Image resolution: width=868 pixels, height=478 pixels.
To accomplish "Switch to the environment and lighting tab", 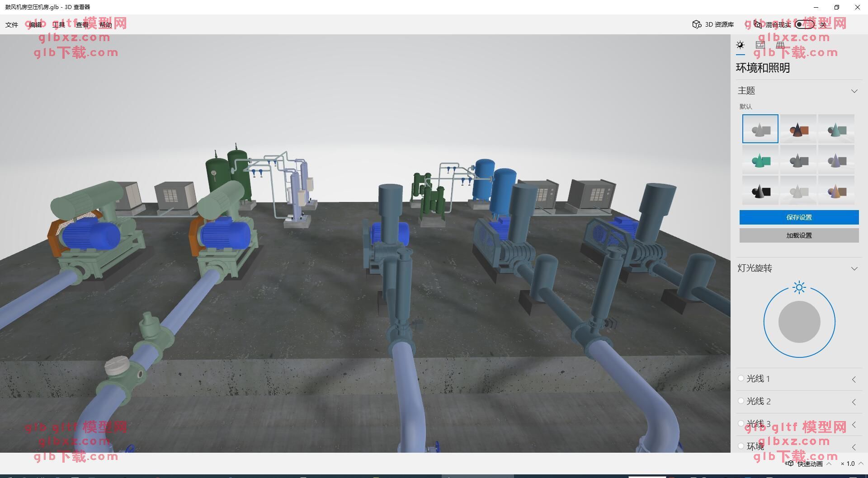I will click(x=740, y=45).
